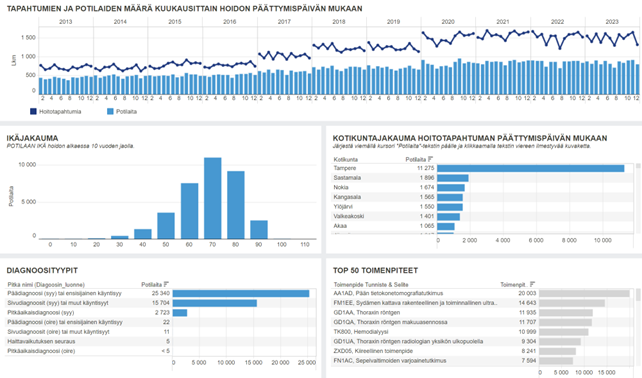Sort diagnosis types via Potilaita sort icon
This screenshot has height=378, width=642.
(166, 284)
